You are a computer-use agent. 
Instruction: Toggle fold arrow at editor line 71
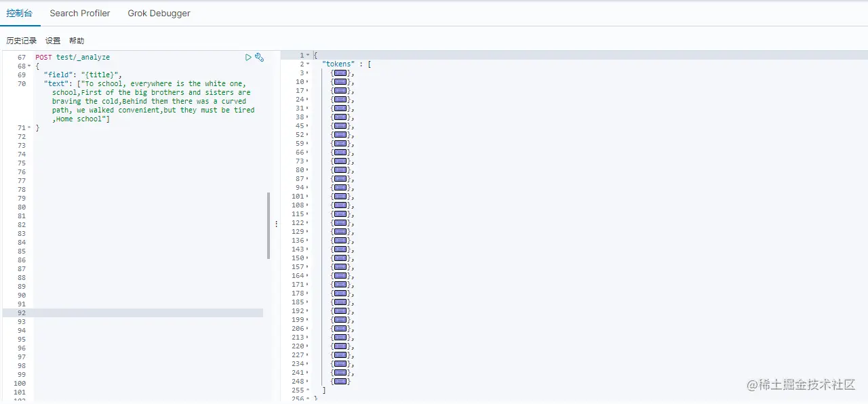pos(29,128)
